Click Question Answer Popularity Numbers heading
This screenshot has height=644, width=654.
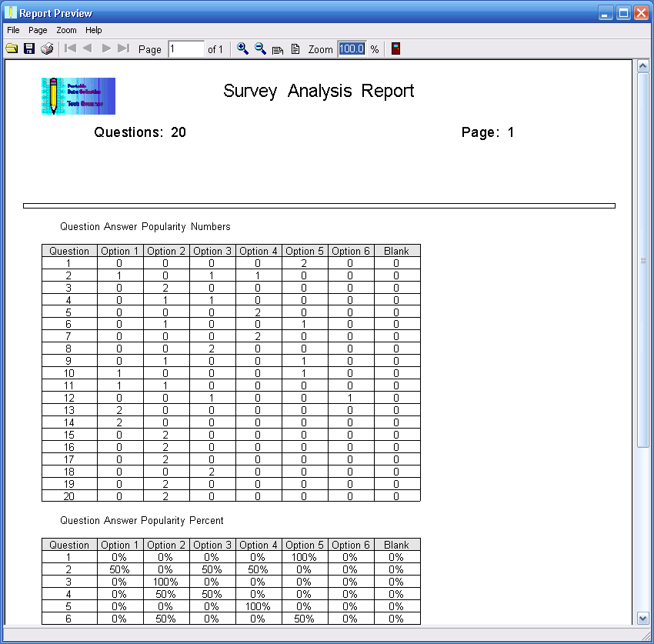[145, 226]
